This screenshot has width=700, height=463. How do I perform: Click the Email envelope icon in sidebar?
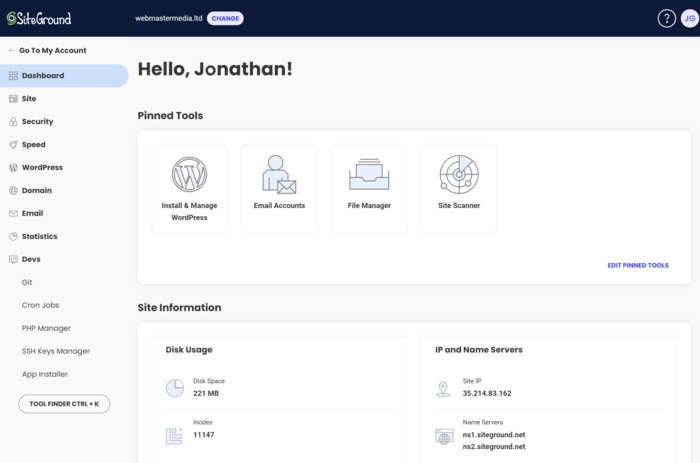pyautogui.click(x=13, y=213)
